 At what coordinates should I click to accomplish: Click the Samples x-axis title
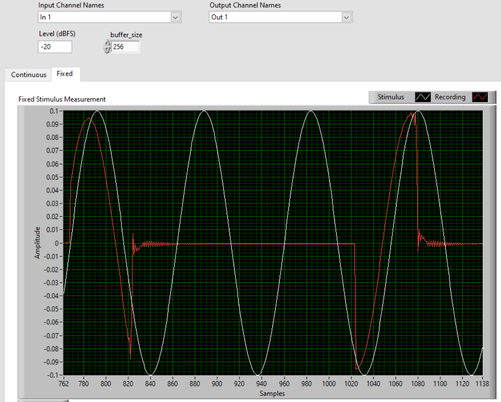[x=272, y=394]
